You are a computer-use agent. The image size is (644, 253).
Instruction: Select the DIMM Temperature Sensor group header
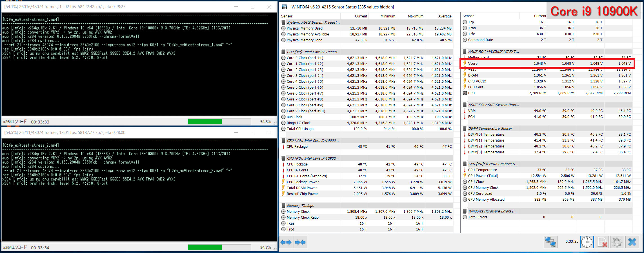490,129
